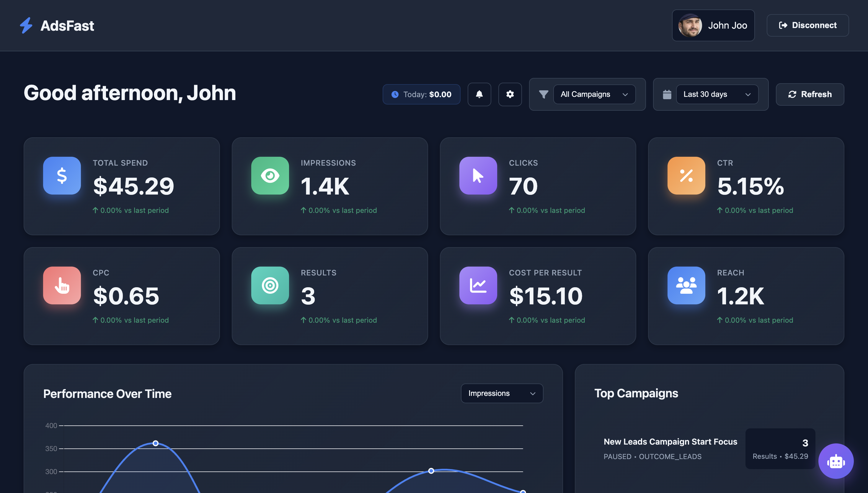Click the Disconnect button
The height and width of the screenshot is (493, 868).
click(x=808, y=25)
